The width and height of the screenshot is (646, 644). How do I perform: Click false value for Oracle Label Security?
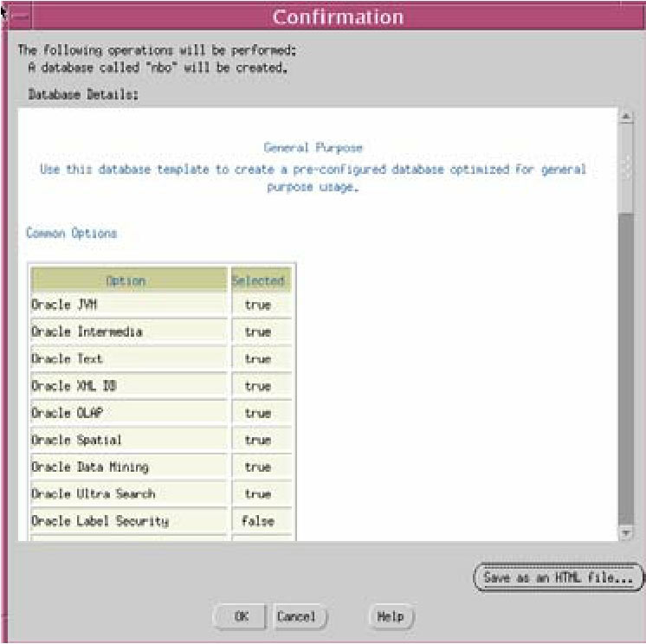click(x=258, y=521)
